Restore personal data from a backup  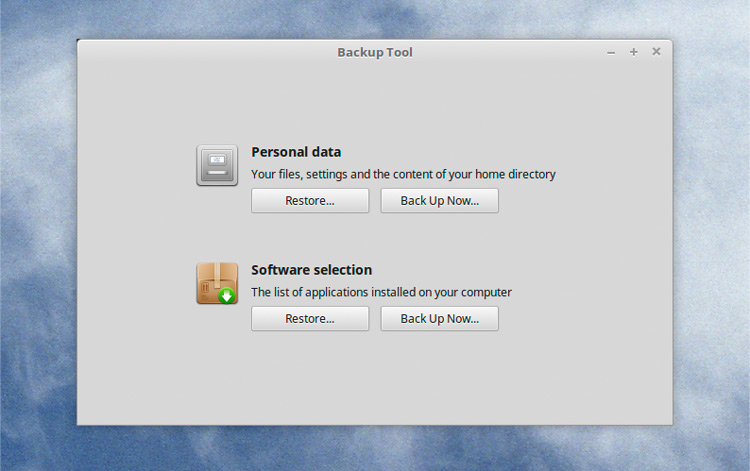pyautogui.click(x=310, y=201)
